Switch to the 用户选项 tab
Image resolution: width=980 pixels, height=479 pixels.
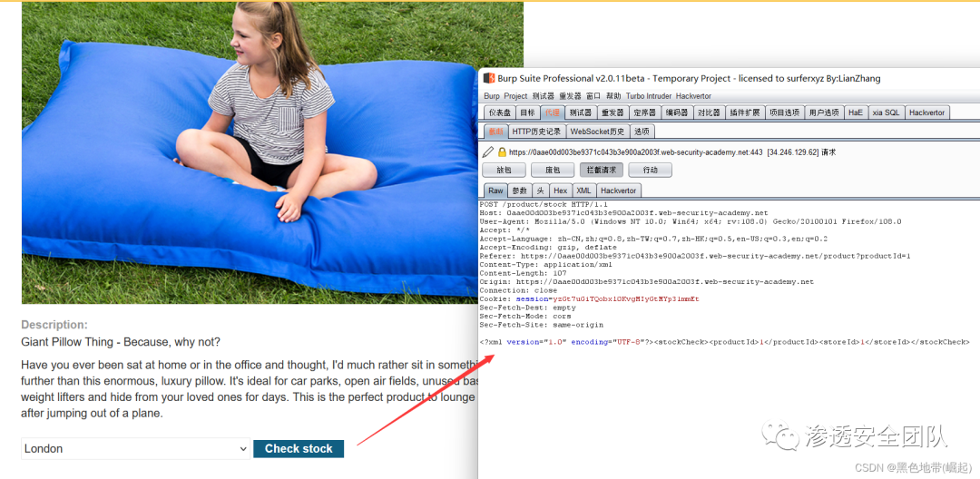click(824, 112)
